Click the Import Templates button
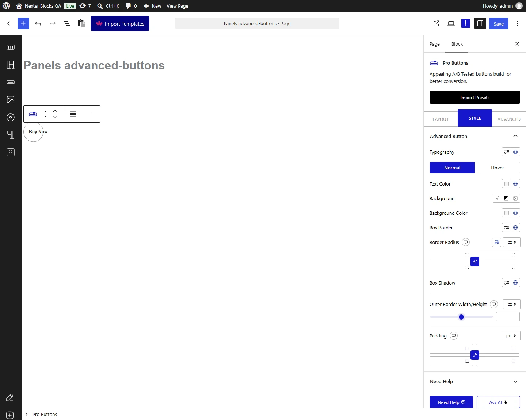526x420 pixels. tap(120, 23)
